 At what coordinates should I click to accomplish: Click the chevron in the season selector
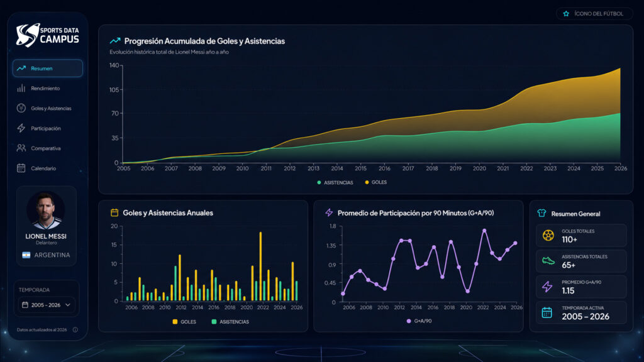68,305
